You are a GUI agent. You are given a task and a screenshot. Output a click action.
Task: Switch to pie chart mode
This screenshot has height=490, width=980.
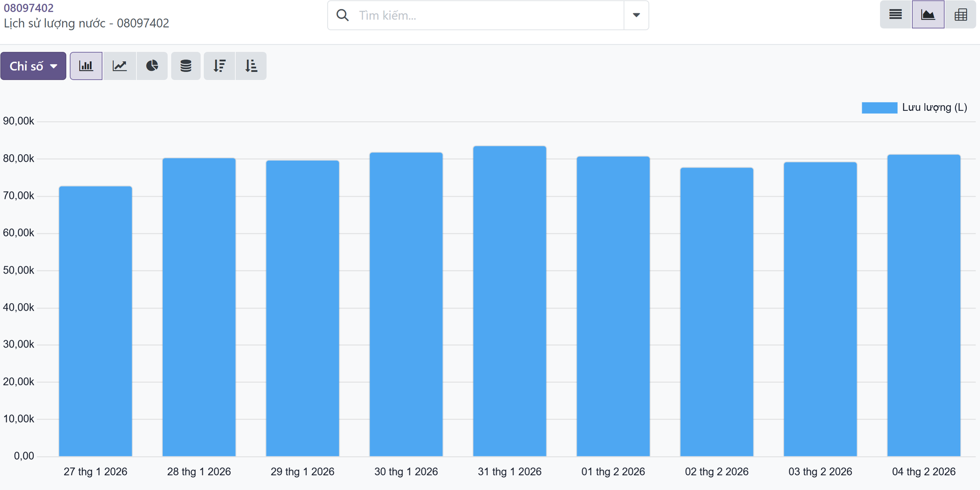pyautogui.click(x=152, y=66)
